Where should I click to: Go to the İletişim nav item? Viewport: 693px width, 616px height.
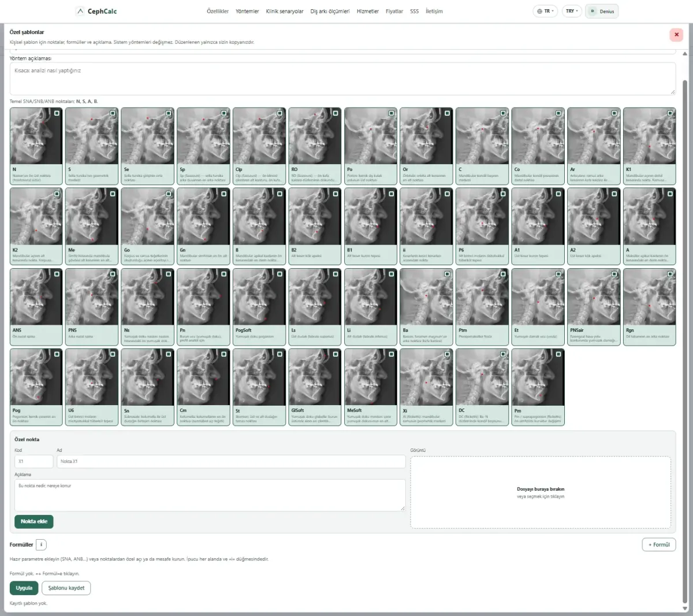click(434, 11)
